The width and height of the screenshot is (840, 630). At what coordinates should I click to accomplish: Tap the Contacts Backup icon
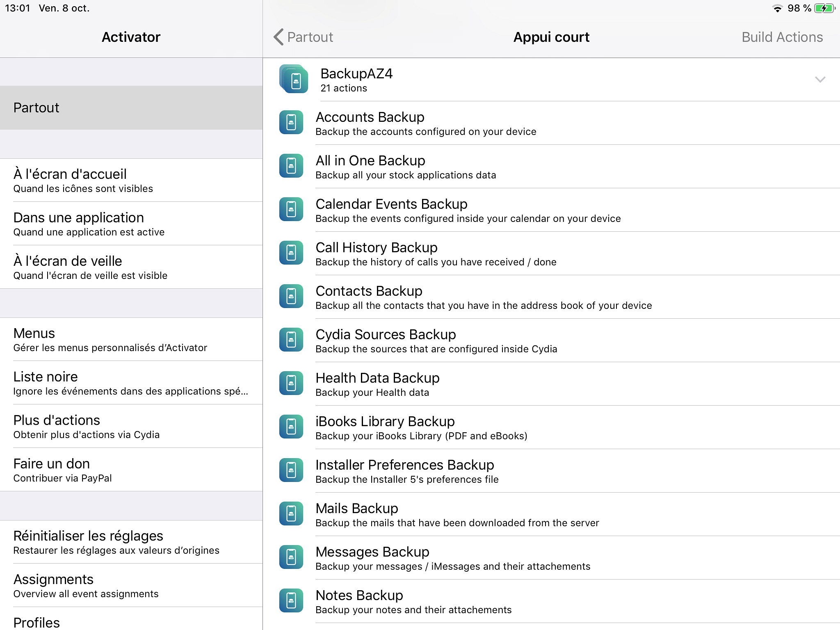pyautogui.click(x=291, y=297)
